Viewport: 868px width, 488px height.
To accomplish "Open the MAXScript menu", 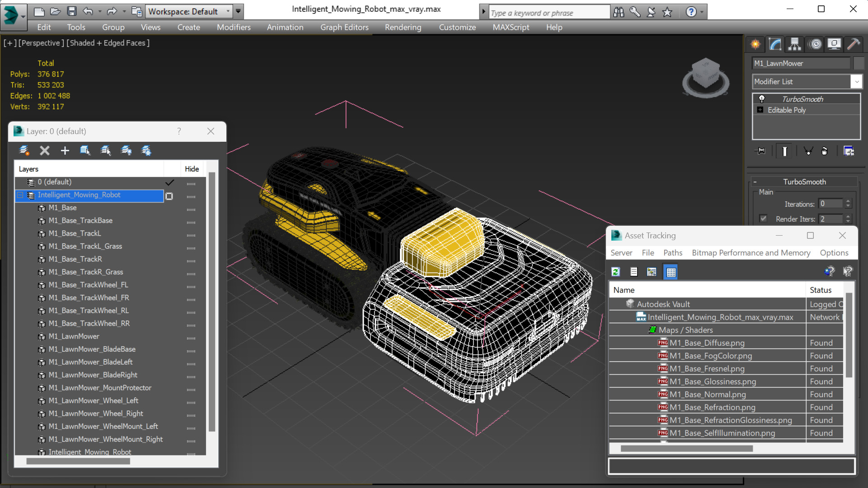I will pyautogui.click(x=511, y=28).
